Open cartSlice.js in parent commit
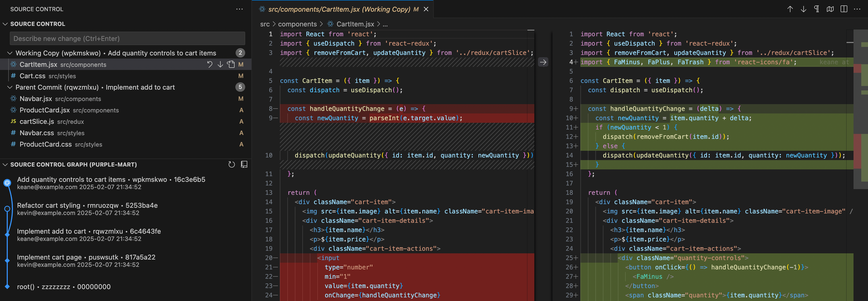The image size is (868, 301). [x=126, y=121]
